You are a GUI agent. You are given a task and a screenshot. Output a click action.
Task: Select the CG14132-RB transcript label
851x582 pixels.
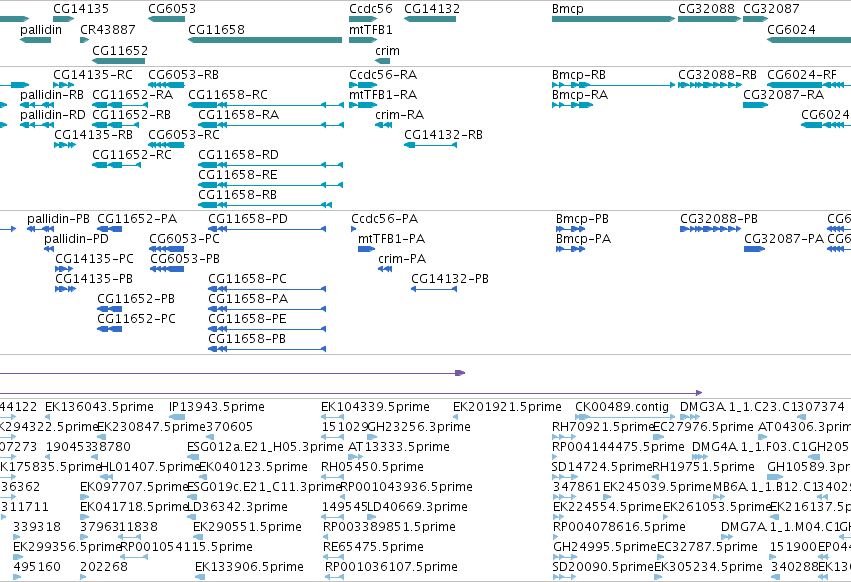pos(443,135)
